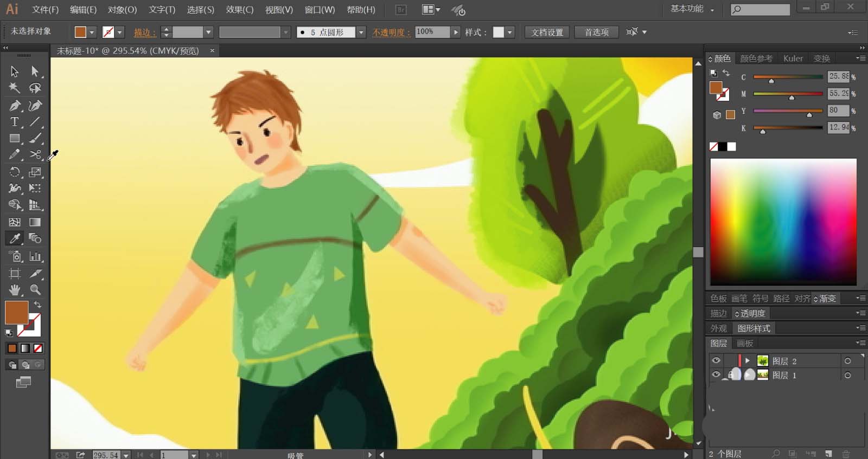
Task: Select the Hand tool
Action: pyautogui.click(x=15, y=289)
